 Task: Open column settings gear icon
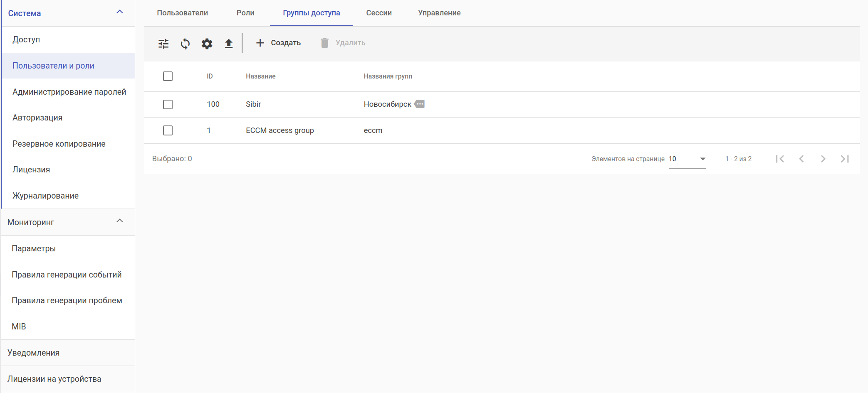coord(207,44)
